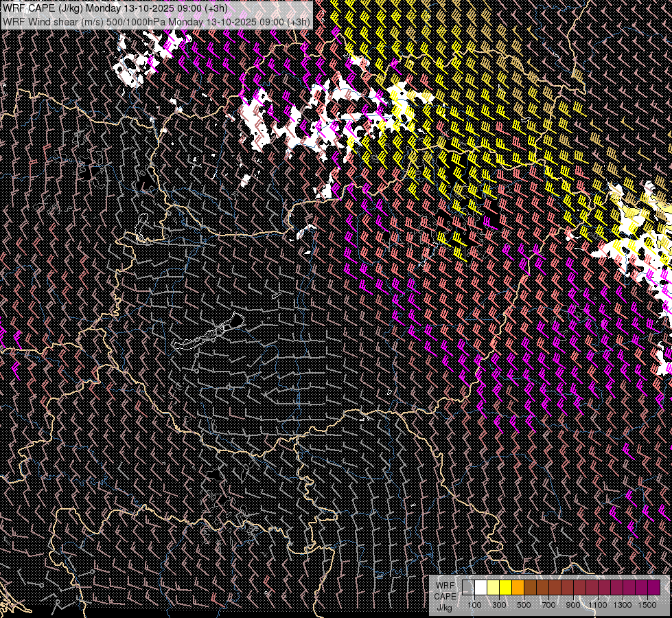Click the 500 value under the color bar
This screenshot has width=672, height=618.
point(524,605)
